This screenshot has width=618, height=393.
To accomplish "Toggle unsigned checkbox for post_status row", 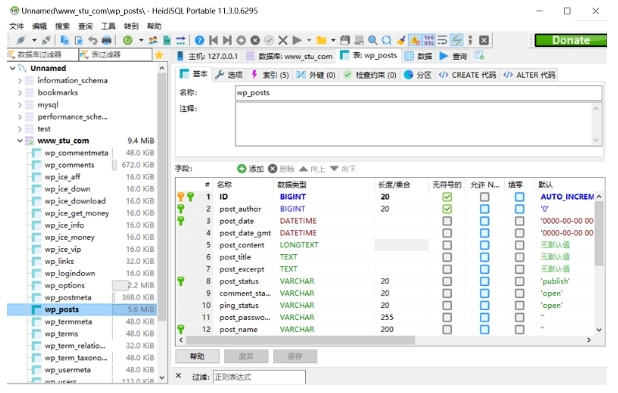I will pos(447,281).
